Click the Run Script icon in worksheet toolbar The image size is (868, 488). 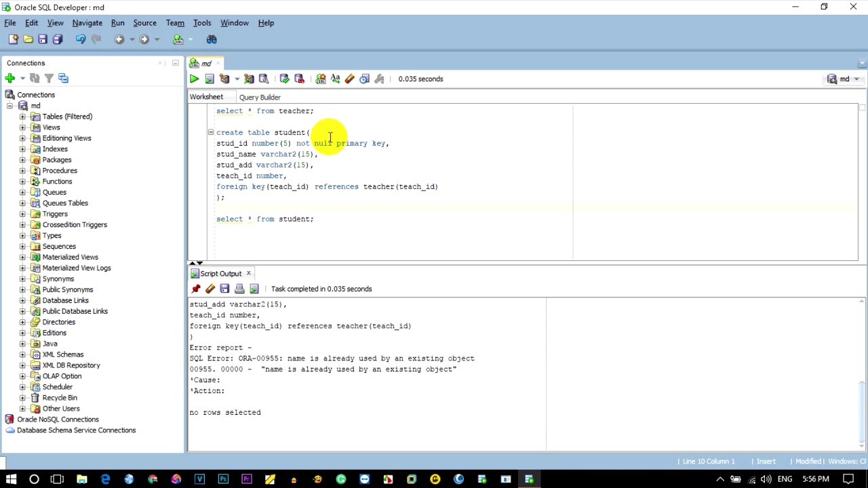(210, 79)
